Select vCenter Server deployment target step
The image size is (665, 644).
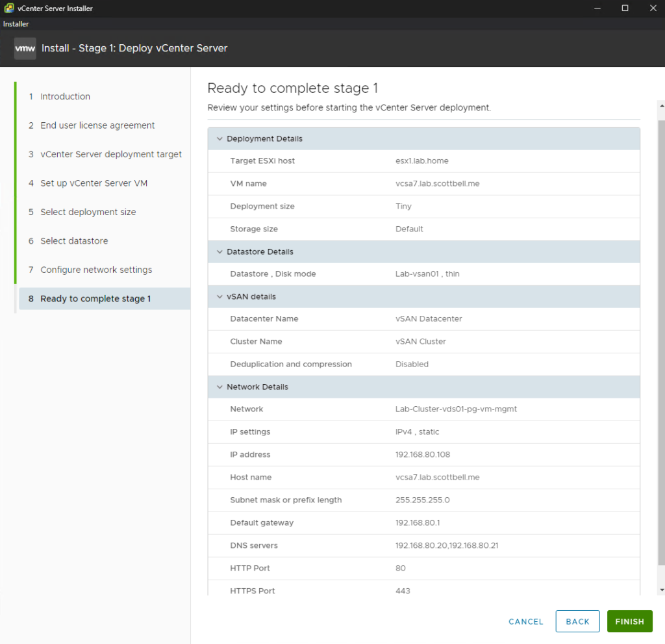[110, 155]
